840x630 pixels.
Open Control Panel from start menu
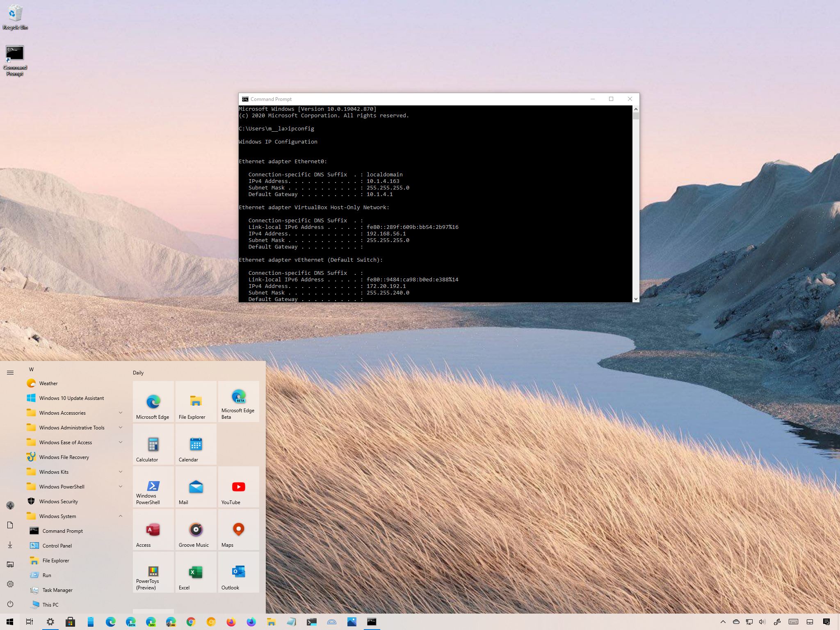[x=57, y=545]
